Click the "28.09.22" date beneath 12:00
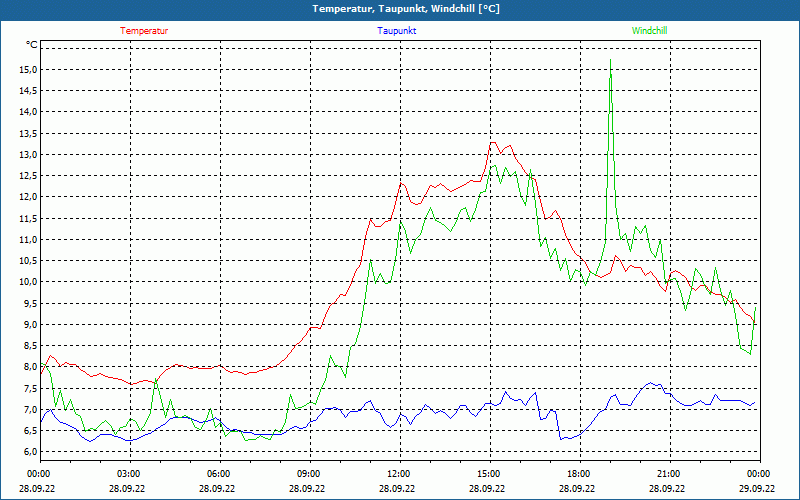Image resolution: width=800 pixels, height=500 pixels. 397,488
